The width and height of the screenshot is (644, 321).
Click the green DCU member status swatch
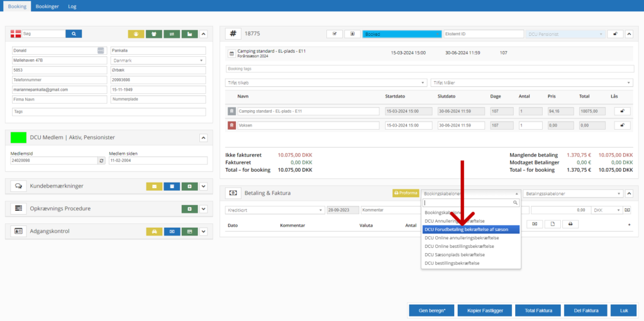(19, 137)
